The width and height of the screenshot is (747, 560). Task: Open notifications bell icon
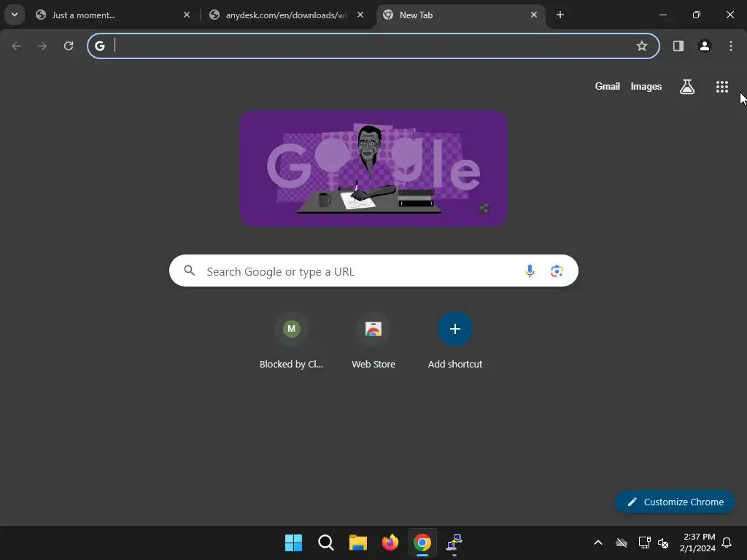point(727,542)
